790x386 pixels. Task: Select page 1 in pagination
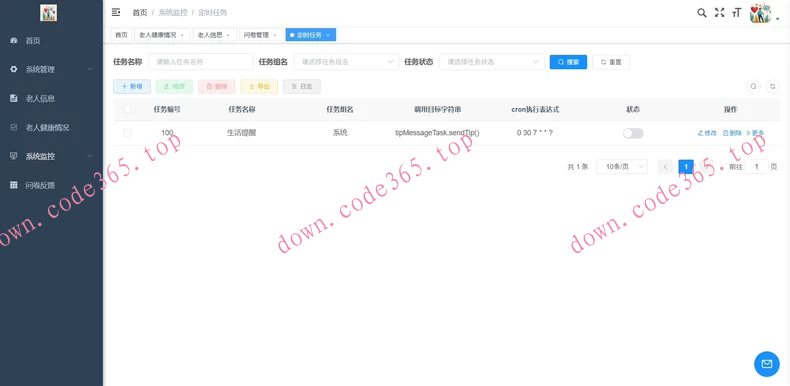[x=686, y=167]
